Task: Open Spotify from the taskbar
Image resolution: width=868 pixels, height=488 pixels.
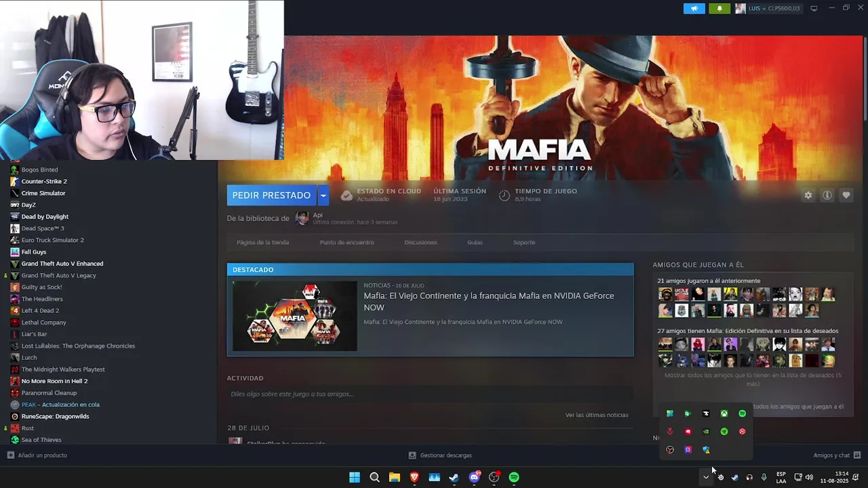Action: (514, 477)
